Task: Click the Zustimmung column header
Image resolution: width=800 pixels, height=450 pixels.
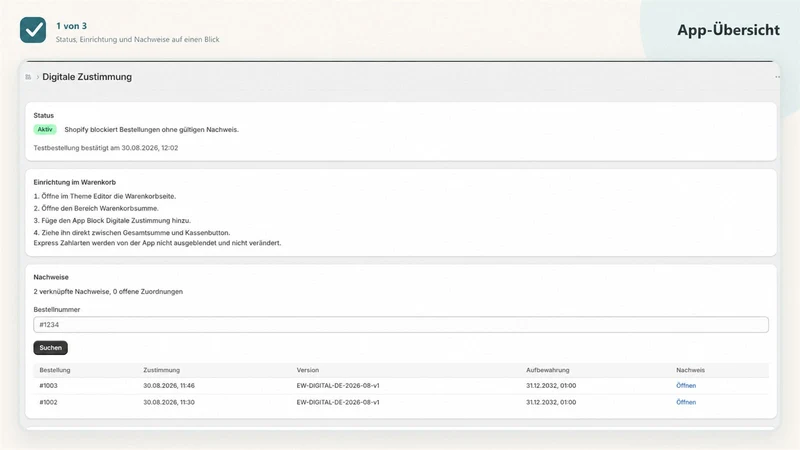Action: [x=162, y=370]
